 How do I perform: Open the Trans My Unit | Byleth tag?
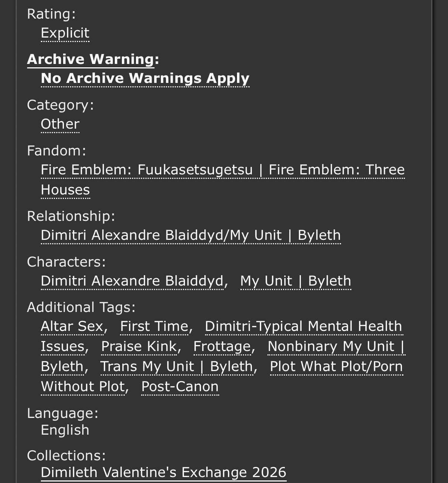tap(176, 367)
